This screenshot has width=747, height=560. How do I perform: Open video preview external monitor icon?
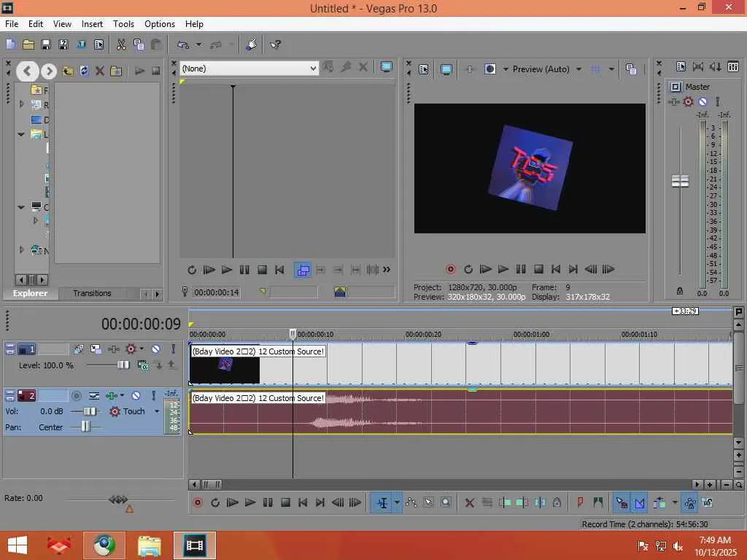point(446,69)
